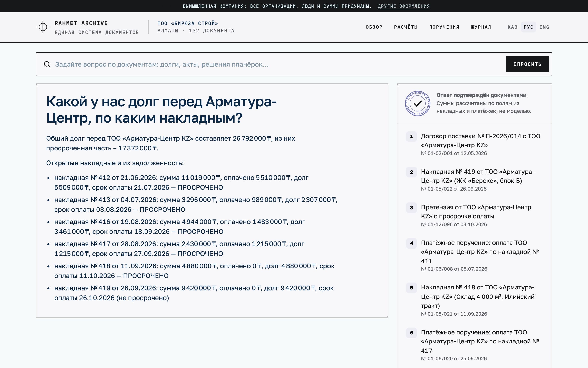This screenshot has height=368, width=588.
Task: Click the ТОО «Бирюза Строй» company name
Action: click(x=188, y=23)
